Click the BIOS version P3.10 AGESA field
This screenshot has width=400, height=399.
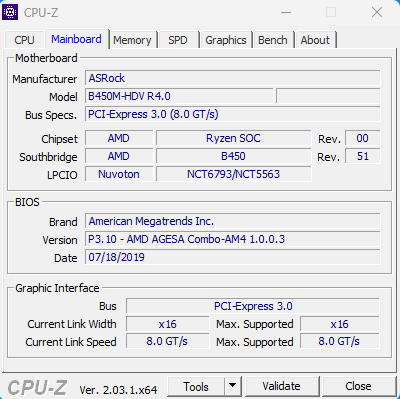[233, 239]
